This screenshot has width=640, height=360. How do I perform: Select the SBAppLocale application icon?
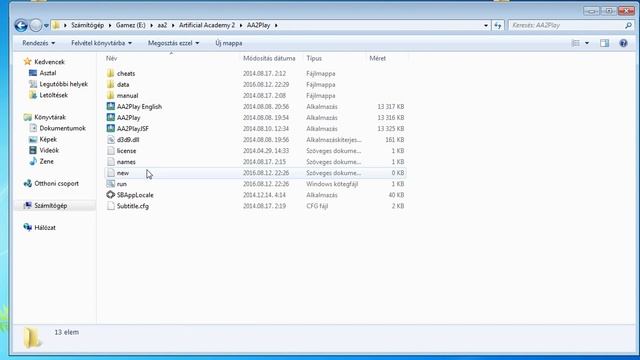point(111,195)
